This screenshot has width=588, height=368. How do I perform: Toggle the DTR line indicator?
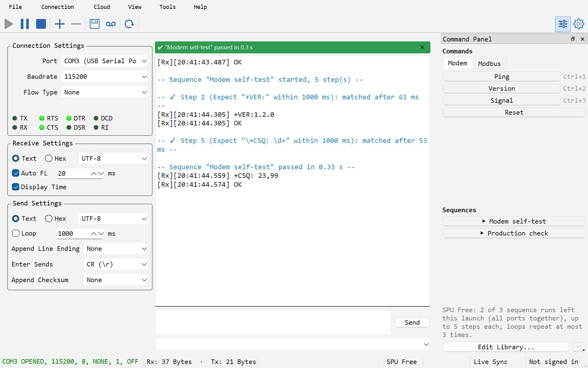[76, 118]
